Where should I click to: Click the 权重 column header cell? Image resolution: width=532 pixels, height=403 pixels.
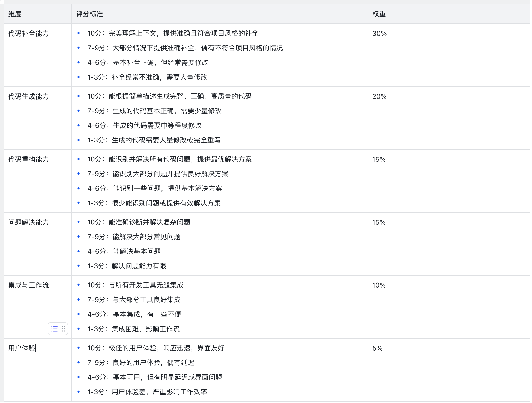[x=379, y=14]
